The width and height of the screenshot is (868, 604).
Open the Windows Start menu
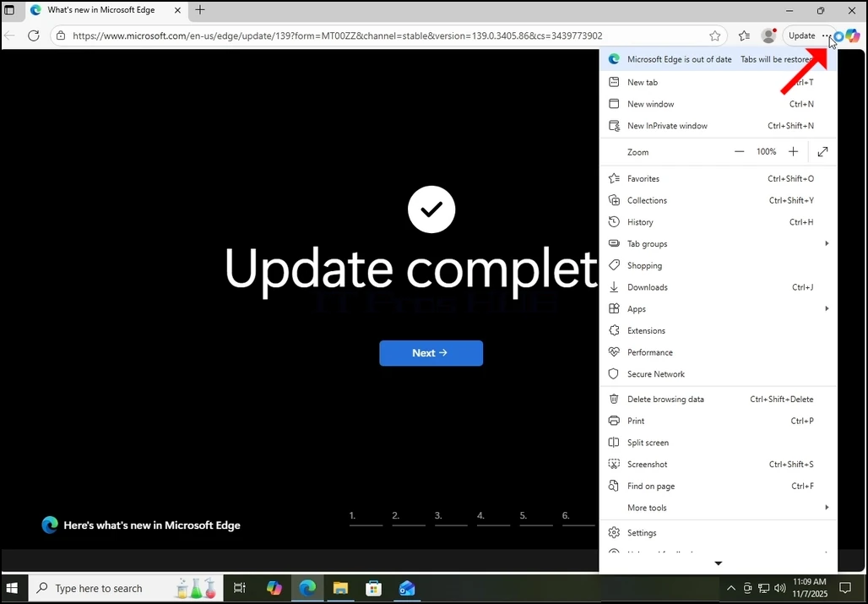coord(12,588)
